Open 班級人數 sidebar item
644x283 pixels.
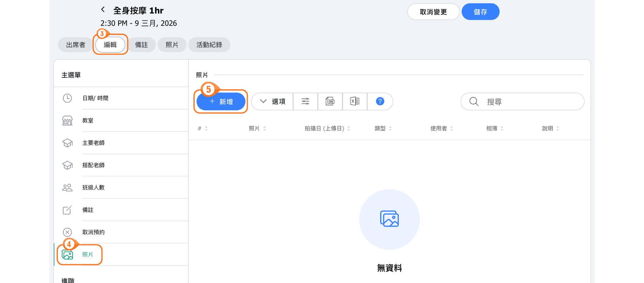[x=93, y=187]
